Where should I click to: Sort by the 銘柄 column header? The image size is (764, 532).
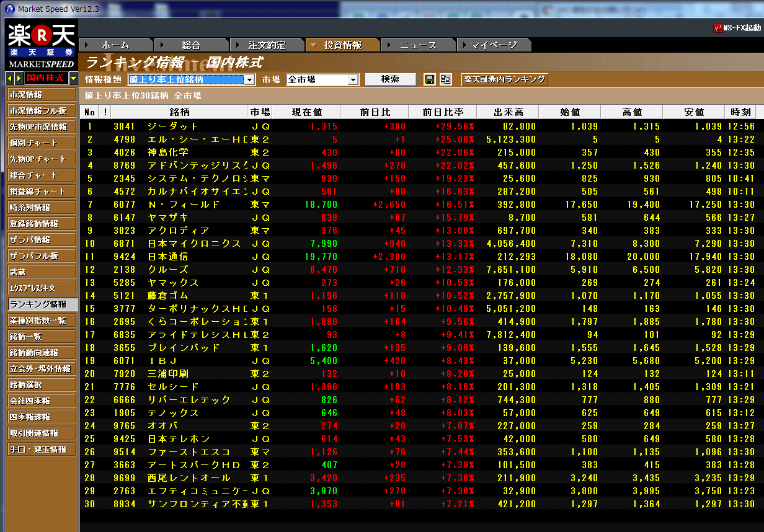[x=179, y=112]
